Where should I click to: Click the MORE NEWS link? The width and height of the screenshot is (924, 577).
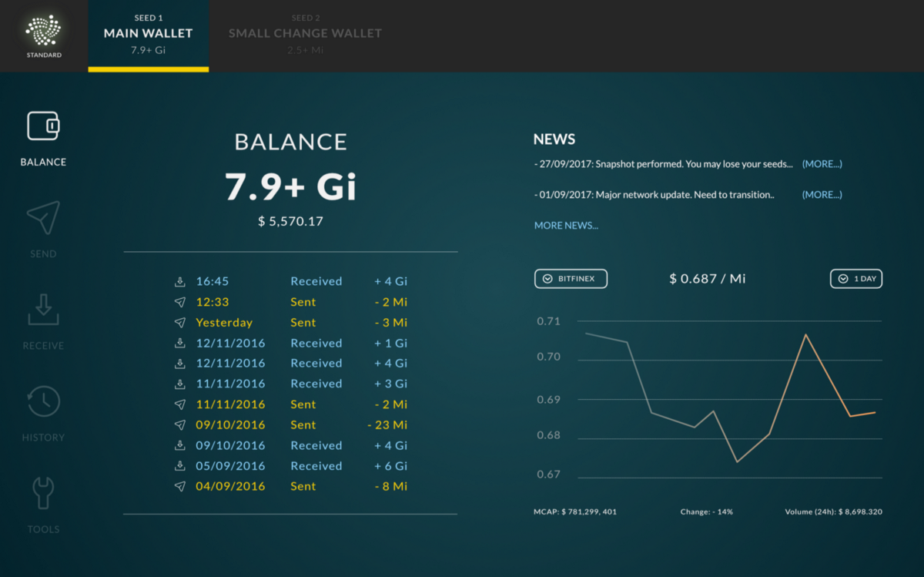click(x=566, y=226)
